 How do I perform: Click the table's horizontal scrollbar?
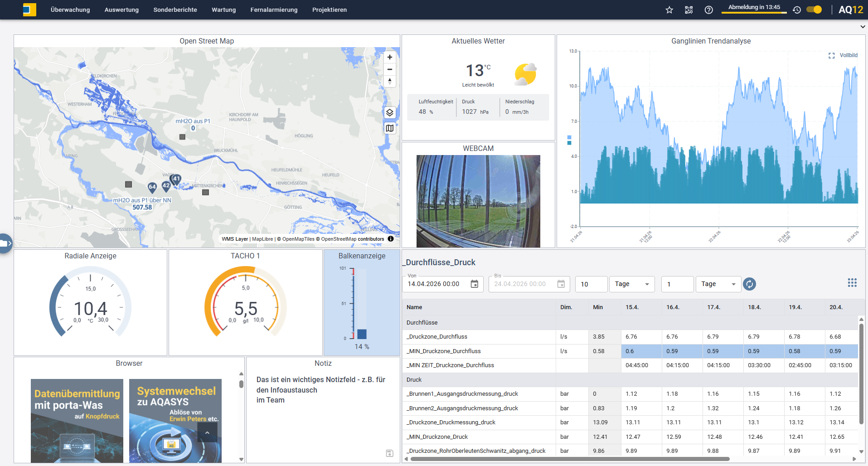point(570,459)
